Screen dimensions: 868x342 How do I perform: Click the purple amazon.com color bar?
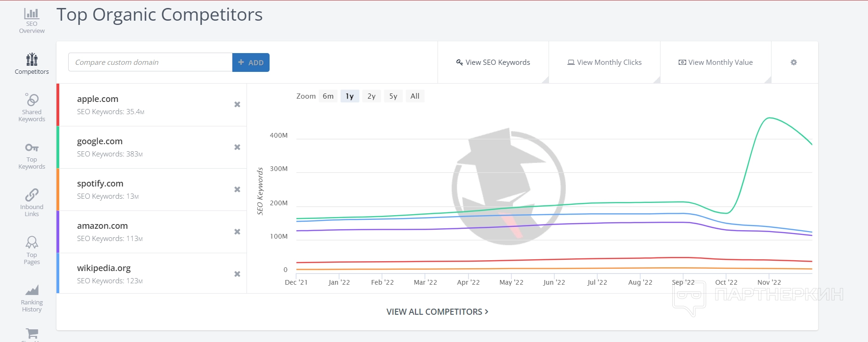click(58, 232)
